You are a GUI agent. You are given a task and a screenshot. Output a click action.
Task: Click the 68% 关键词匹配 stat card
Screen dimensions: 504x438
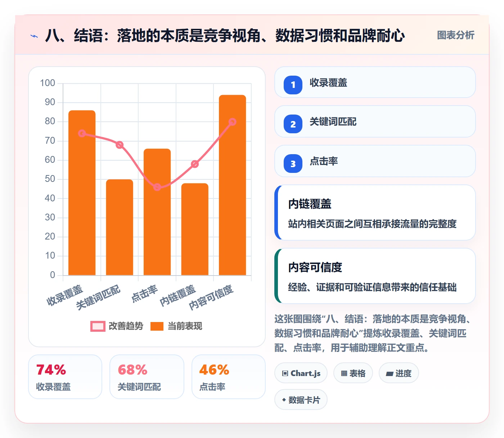tap(147, 377)
